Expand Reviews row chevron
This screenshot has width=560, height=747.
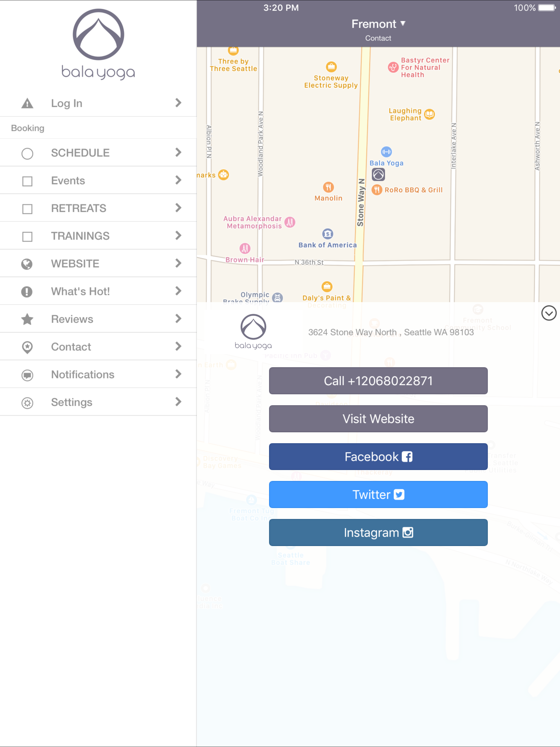click(178, 319)
